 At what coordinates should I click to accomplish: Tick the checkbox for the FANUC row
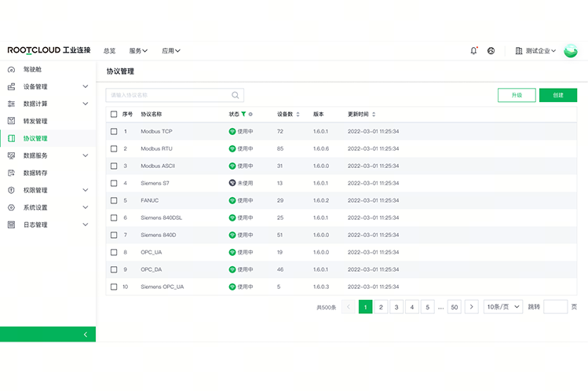point(114,200)
